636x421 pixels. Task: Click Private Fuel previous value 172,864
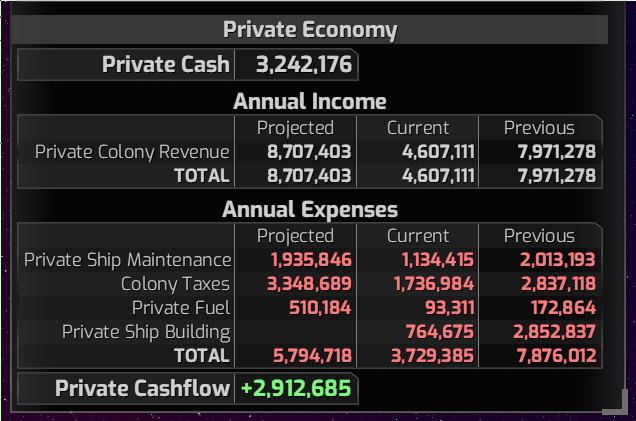563,308
